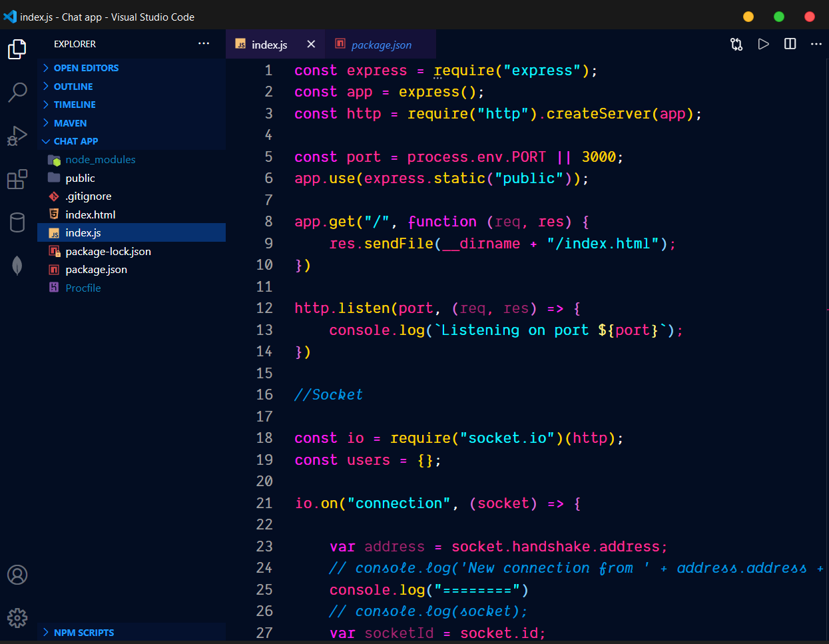This screenshot has height=644, width=829.
Task: Click the 3000 port number on line 5
Action: pyautogui.click(x=599, y=157)
